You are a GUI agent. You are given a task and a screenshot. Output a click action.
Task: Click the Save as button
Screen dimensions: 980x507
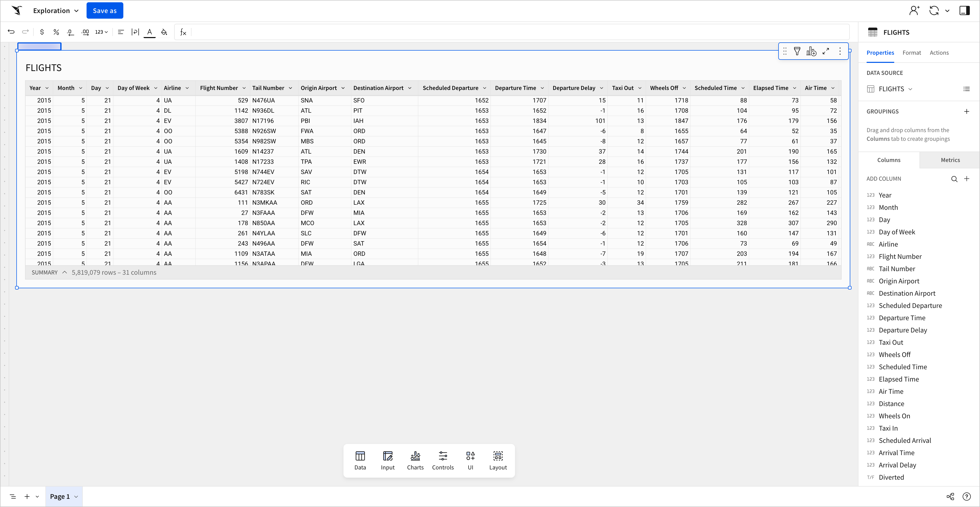(105, 11)
